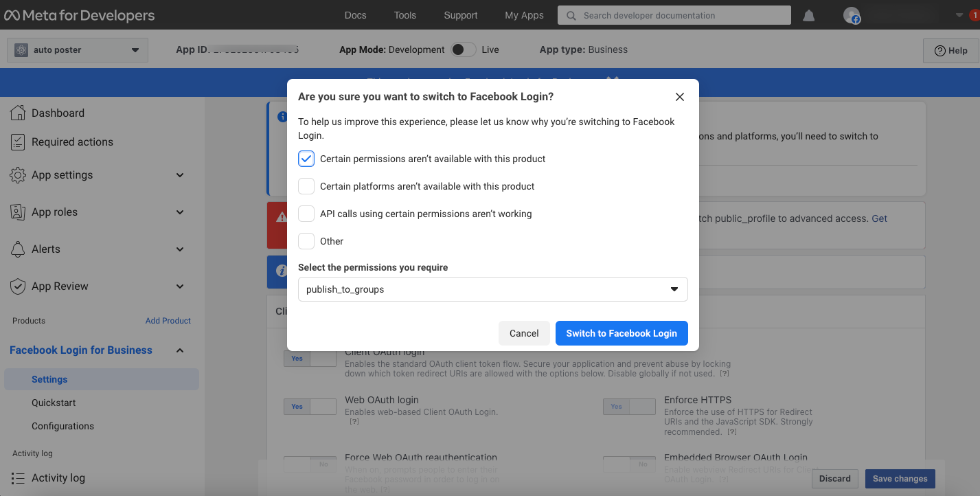Select the Required actions checklist icon
This screenshot has width=980, height=496.
click(x=18, y=142)
